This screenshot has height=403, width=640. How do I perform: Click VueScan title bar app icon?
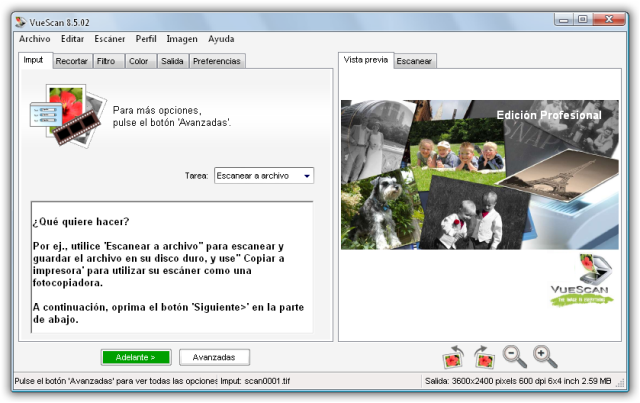tap(20, 22)
